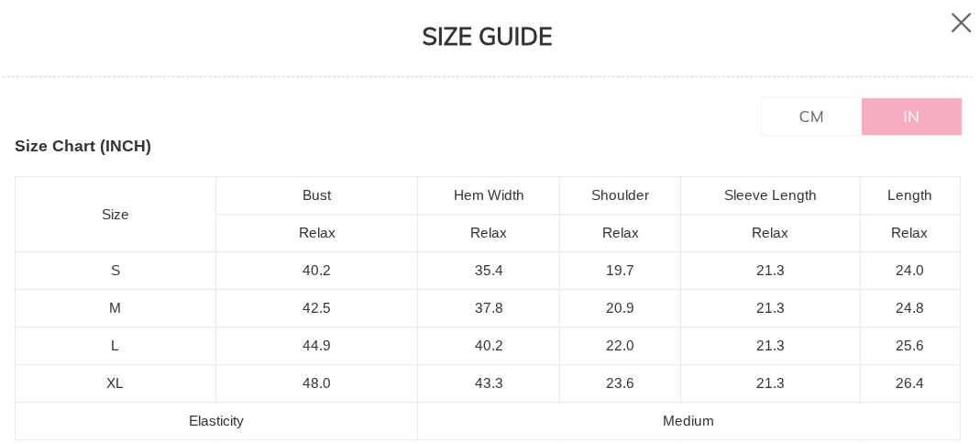Select the M size row label
980x444 pixels.
coord(116,308)
